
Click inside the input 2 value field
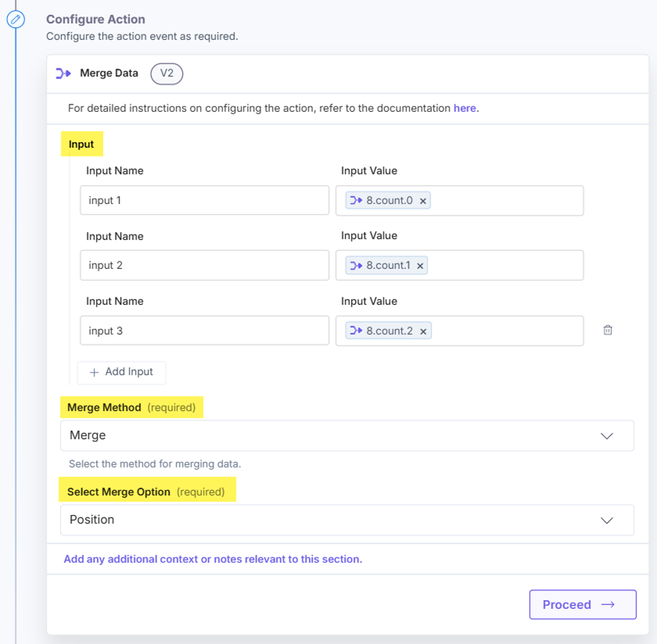tap(460, 265)
